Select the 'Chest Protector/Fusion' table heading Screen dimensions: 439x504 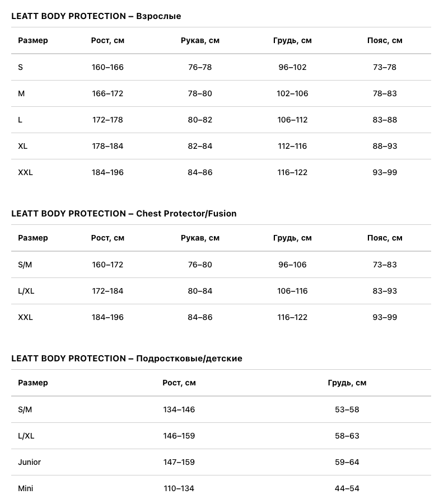[124, 214]
